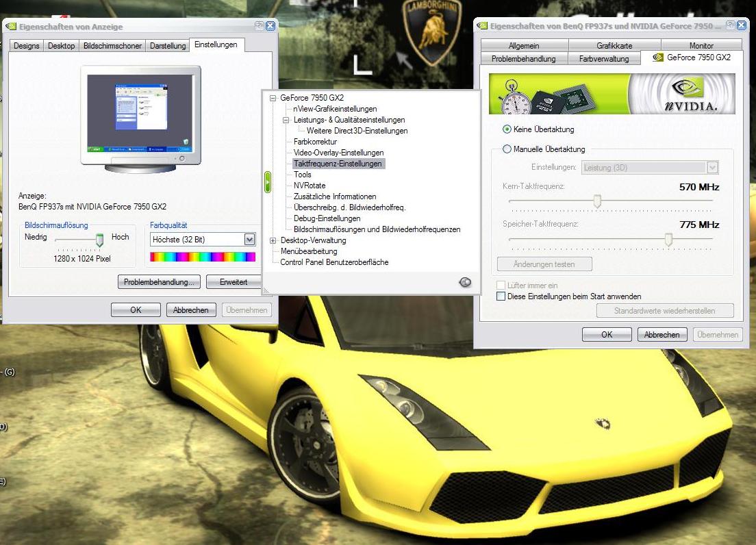Select Control Panel Benutzeroberfläche tree item
Viewport: 756px width, 545px height.
(334, 262)
